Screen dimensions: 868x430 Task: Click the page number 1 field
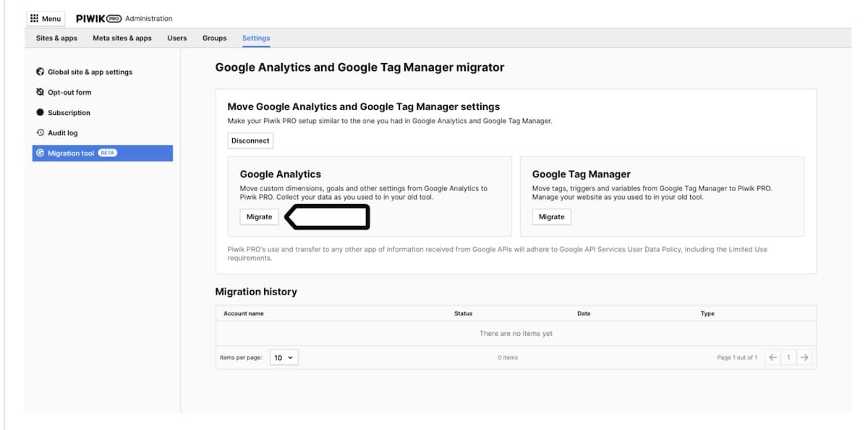tap(788, 358)
